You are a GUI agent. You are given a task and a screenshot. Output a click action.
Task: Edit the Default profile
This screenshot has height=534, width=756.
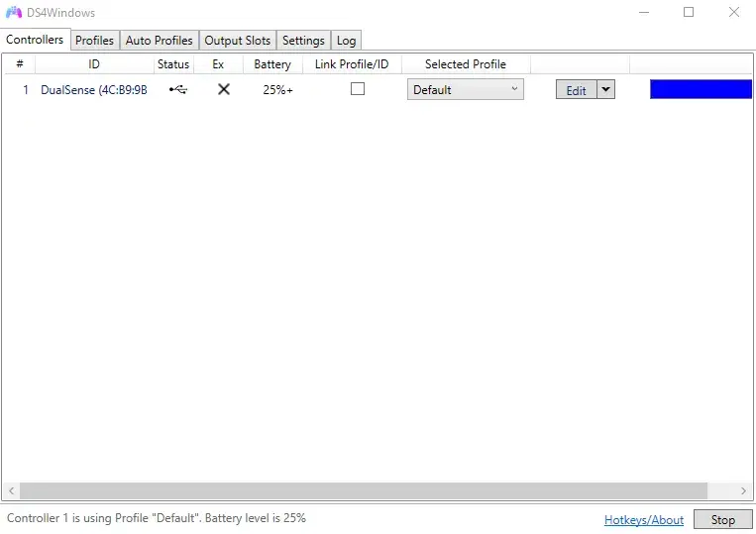point(576,89)
